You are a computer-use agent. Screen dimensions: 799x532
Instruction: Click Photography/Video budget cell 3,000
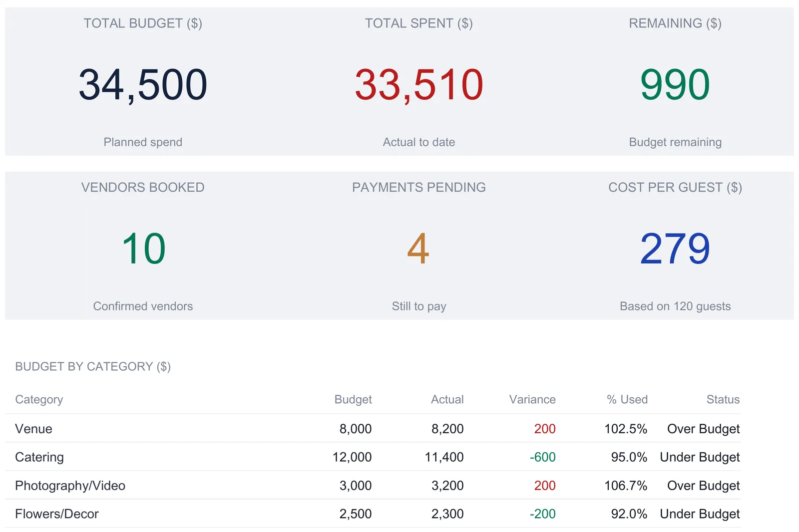pyautogui.click(x=356, y=486)
